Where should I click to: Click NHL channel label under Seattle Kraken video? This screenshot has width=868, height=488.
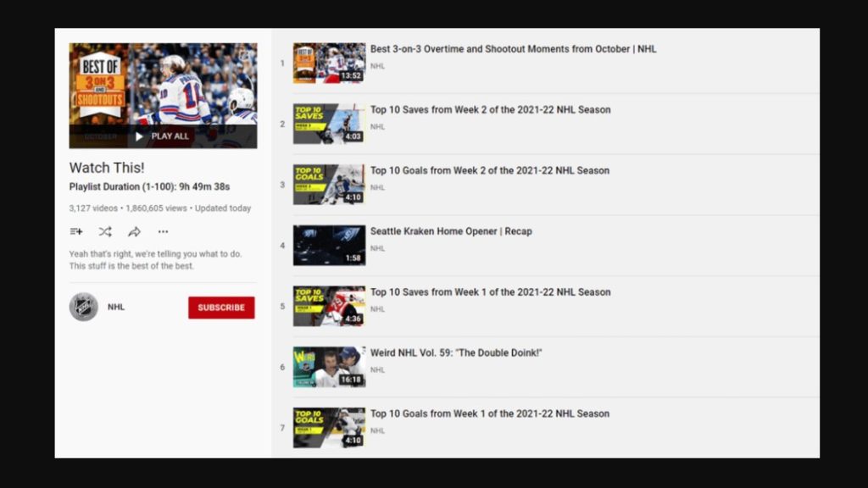[377, 248]
